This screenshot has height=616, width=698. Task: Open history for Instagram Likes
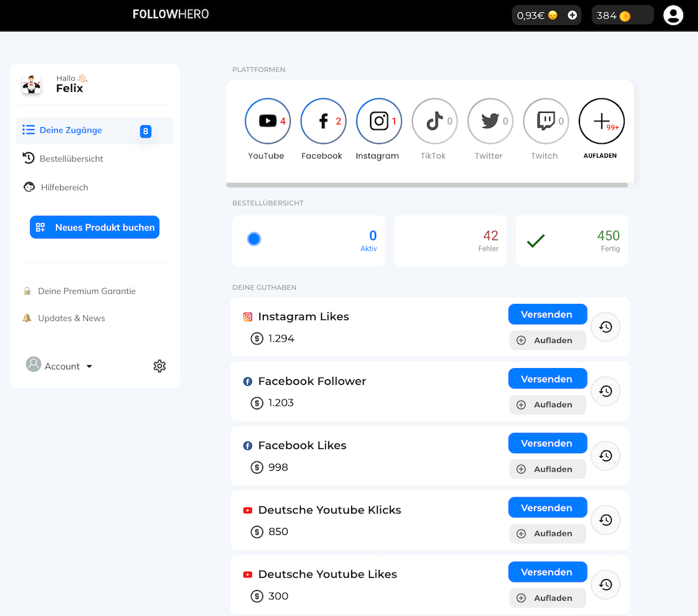(x=605, y=327)
